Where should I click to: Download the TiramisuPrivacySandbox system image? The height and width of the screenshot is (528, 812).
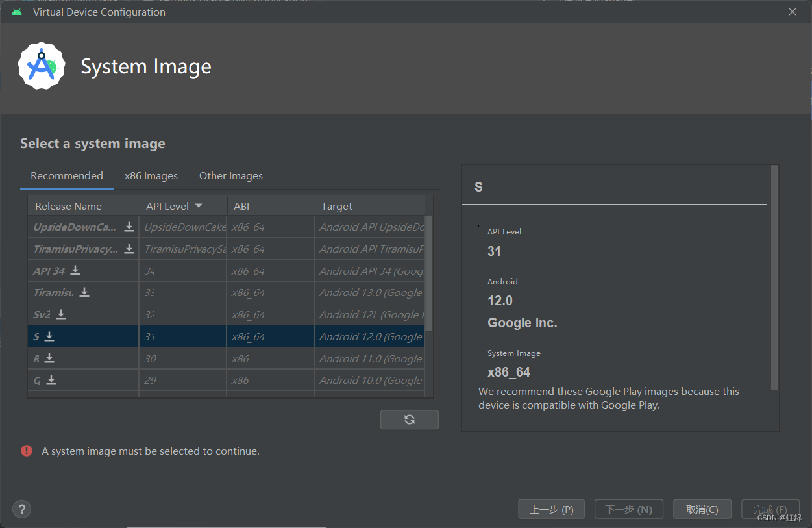(x=129, y=249)
